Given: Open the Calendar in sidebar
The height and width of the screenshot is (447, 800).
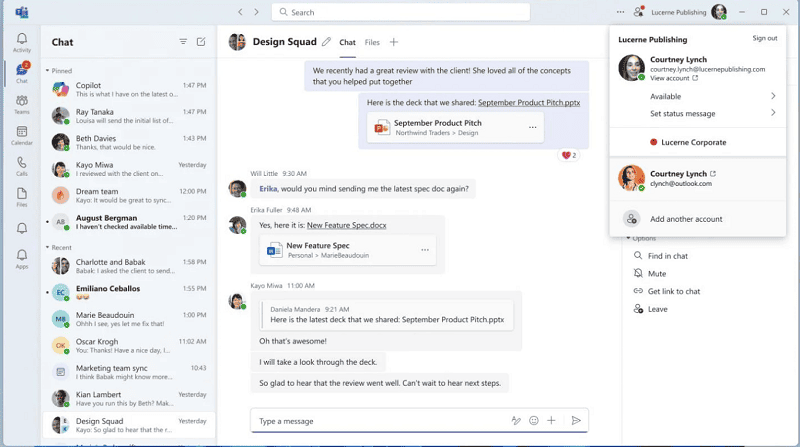Looking at the screenshot, I should pos(21,135).
